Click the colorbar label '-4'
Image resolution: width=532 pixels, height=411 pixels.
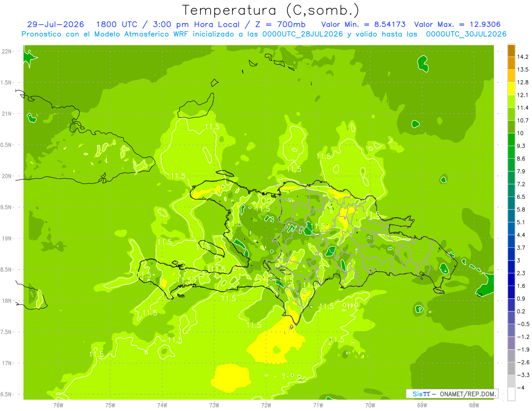[x=520, y=388]
